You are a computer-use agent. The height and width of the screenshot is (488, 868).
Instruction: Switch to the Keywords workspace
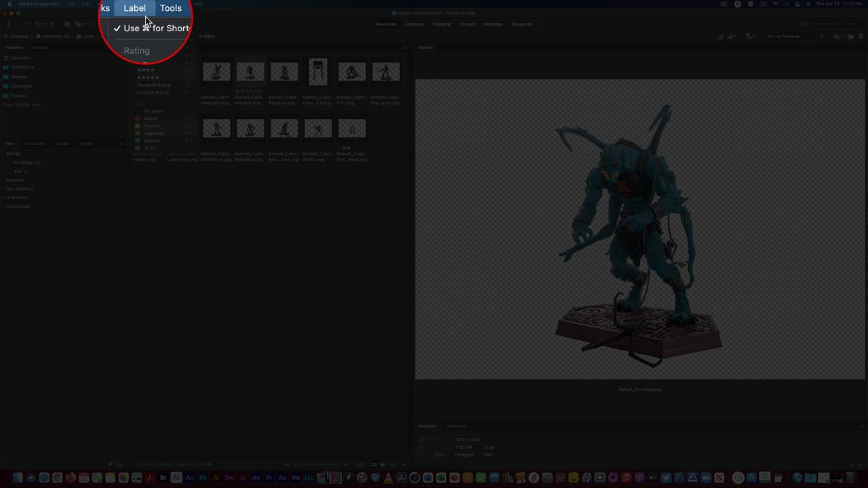521,24
